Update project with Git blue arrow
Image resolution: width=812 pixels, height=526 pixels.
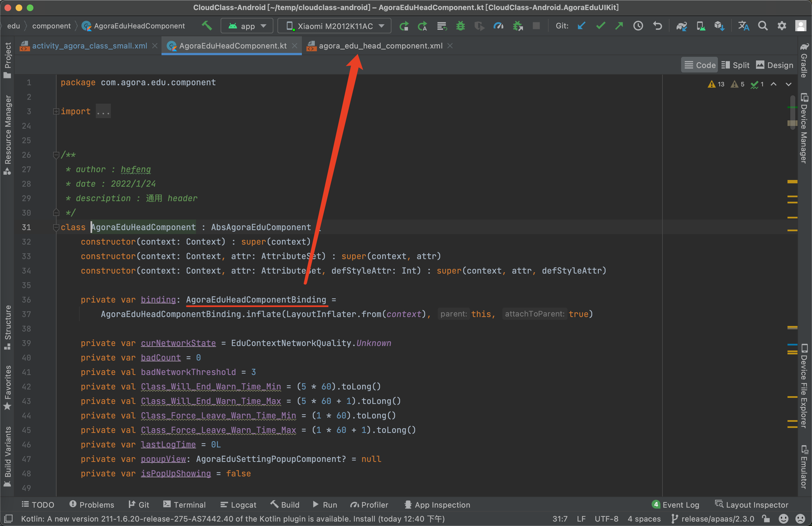click(x=581, y=26)
